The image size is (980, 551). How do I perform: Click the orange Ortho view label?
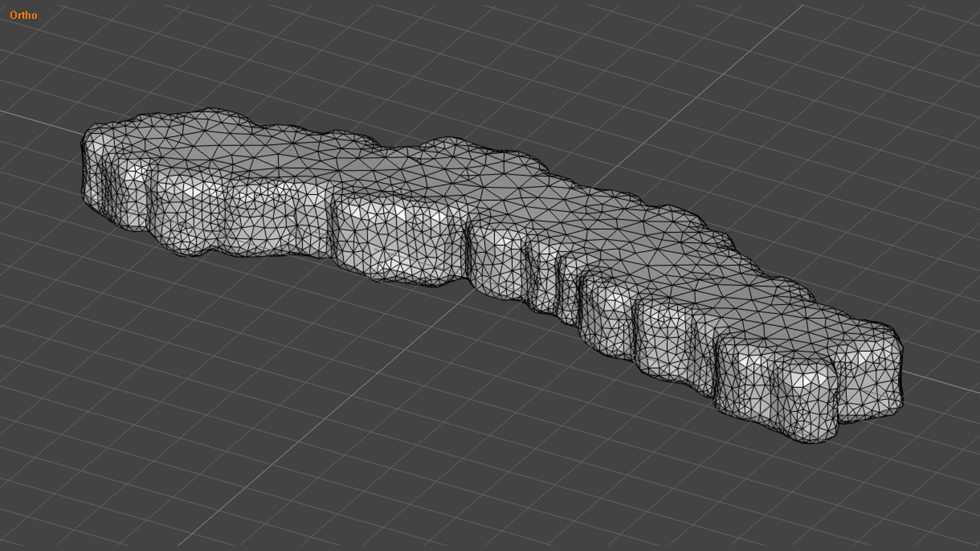click(23, 15)
